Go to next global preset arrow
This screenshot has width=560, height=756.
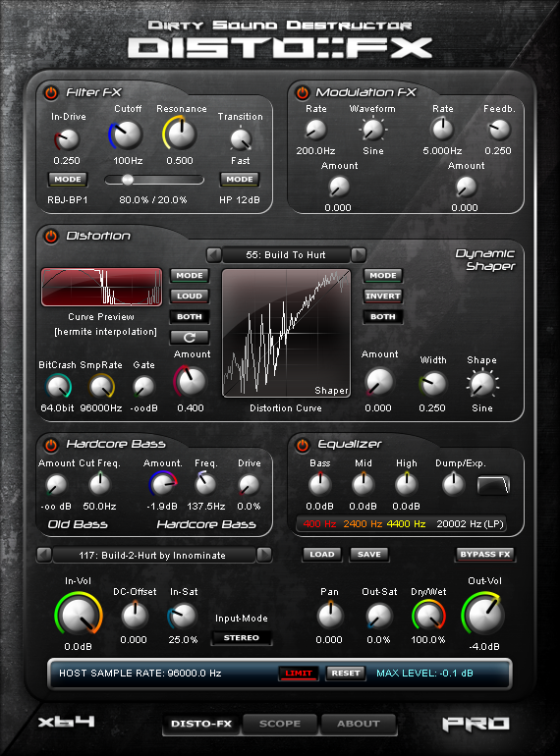[264, 555]
